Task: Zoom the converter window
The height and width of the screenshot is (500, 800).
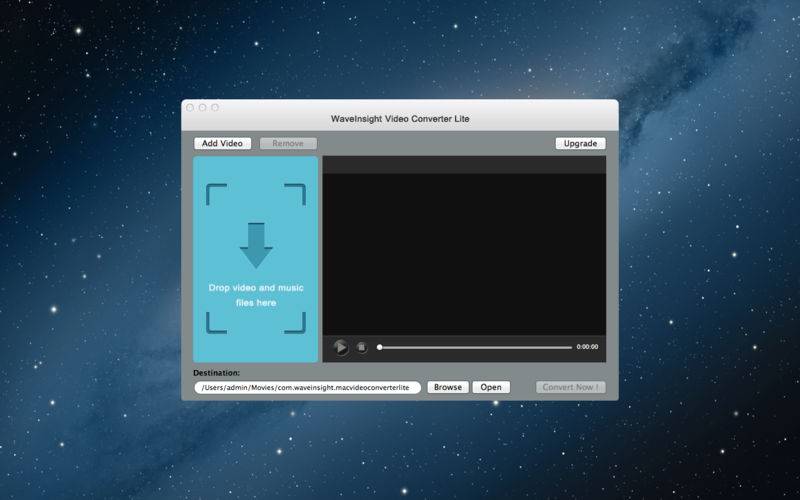Action: click(x=215, y=107)
